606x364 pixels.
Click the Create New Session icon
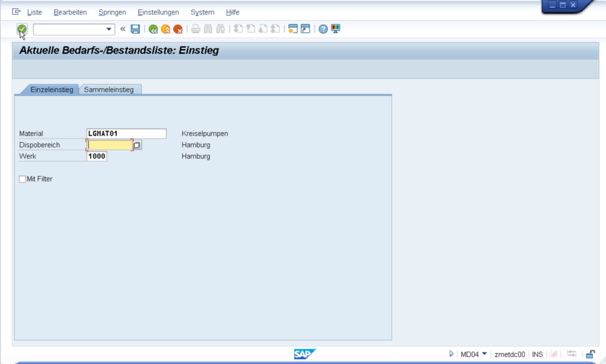point(293,29)
